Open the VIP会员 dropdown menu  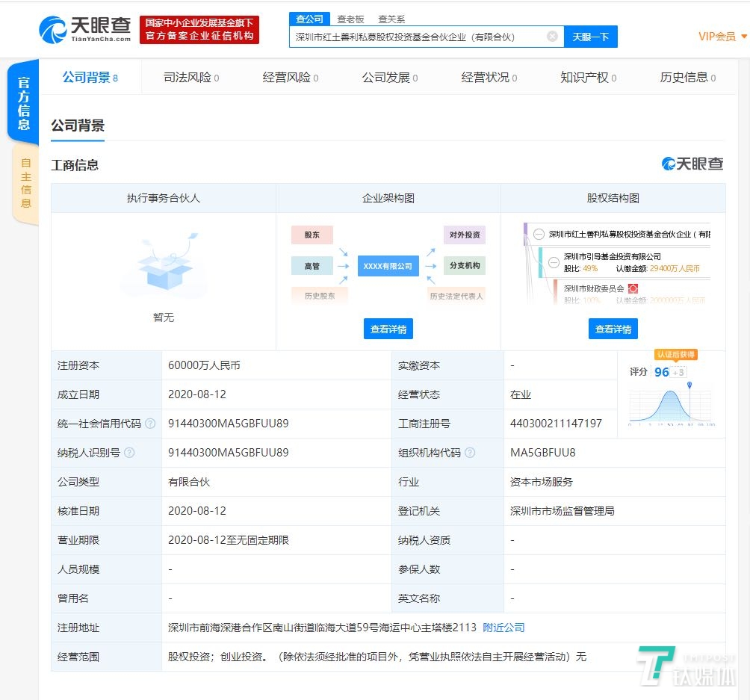click(x=722, y=36)
